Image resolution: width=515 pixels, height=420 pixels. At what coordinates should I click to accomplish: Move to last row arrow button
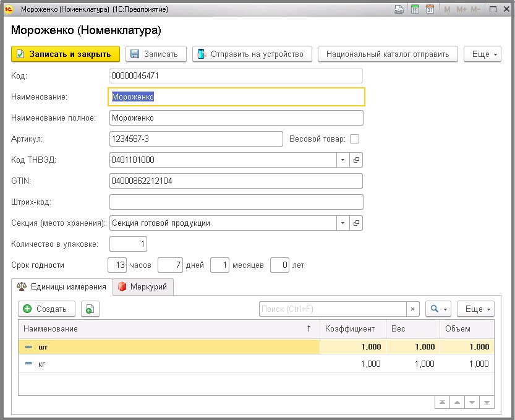pyautogui.click(x=487, y=402)
